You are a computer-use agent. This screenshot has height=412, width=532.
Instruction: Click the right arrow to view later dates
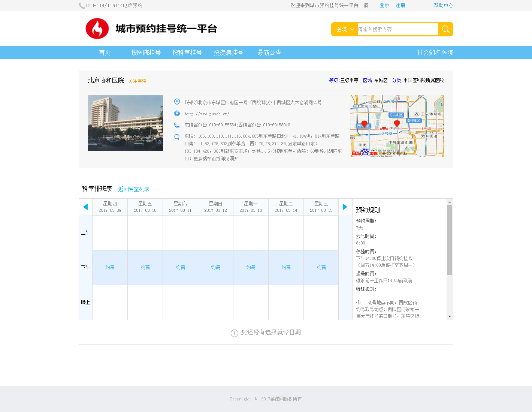[345, 207]
